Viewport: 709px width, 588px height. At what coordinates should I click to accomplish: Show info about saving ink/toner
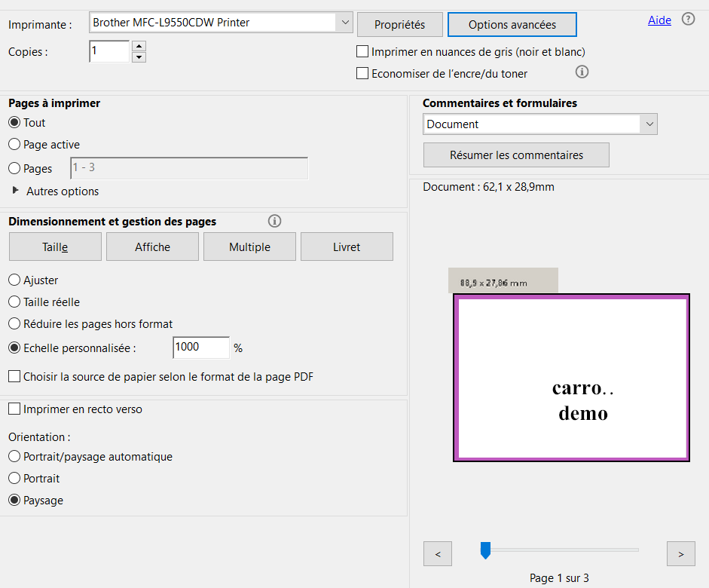(x=582, y=72)
